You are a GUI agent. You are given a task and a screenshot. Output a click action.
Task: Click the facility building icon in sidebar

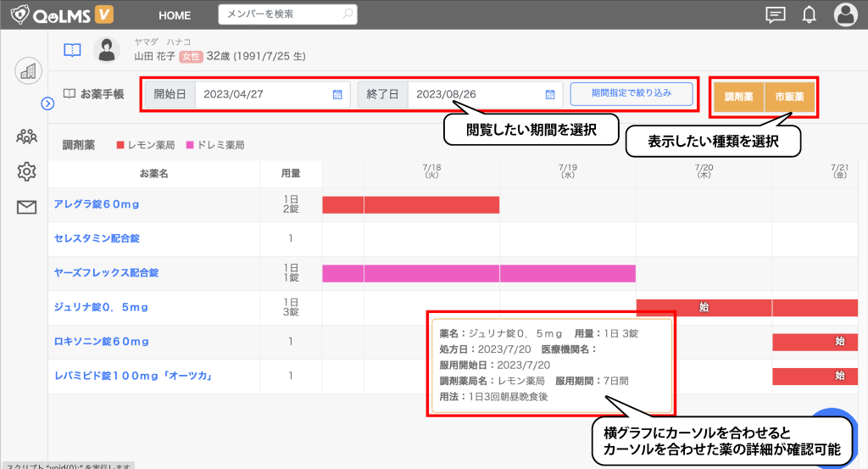28,71
